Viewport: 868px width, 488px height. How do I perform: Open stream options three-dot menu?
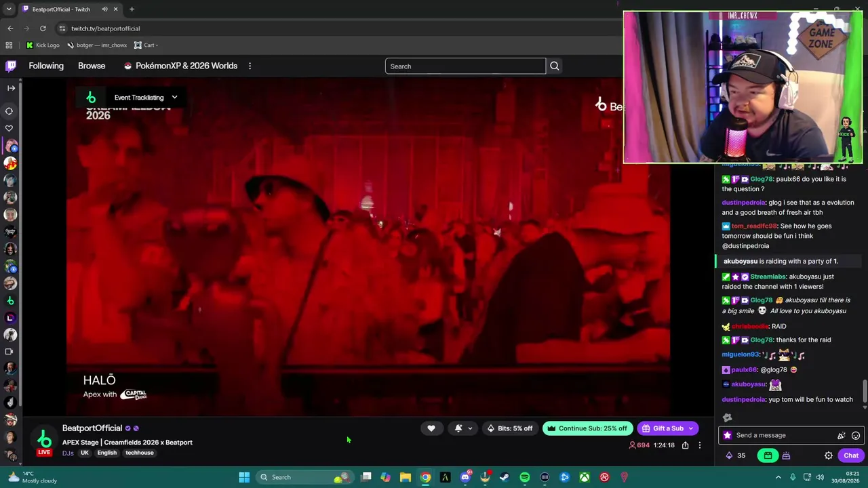click(700, 445)
